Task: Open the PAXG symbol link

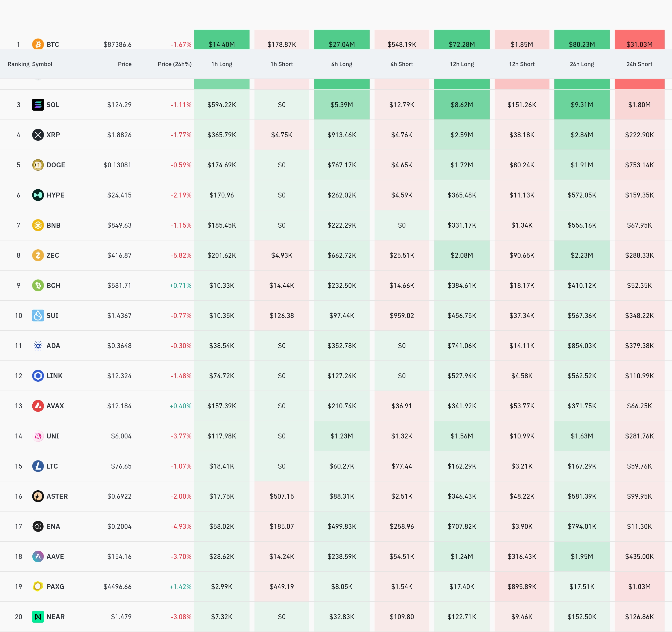Action: point(55,586)
